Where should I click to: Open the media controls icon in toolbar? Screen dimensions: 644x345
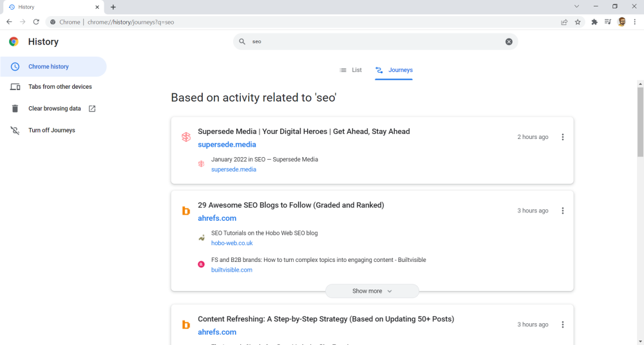coord(608,22)
